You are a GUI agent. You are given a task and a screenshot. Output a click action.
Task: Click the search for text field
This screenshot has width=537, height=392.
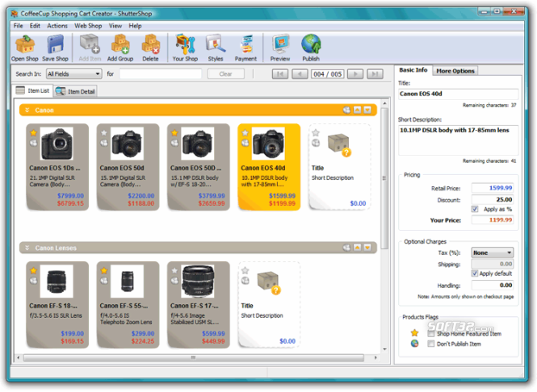tap(160, 74)
